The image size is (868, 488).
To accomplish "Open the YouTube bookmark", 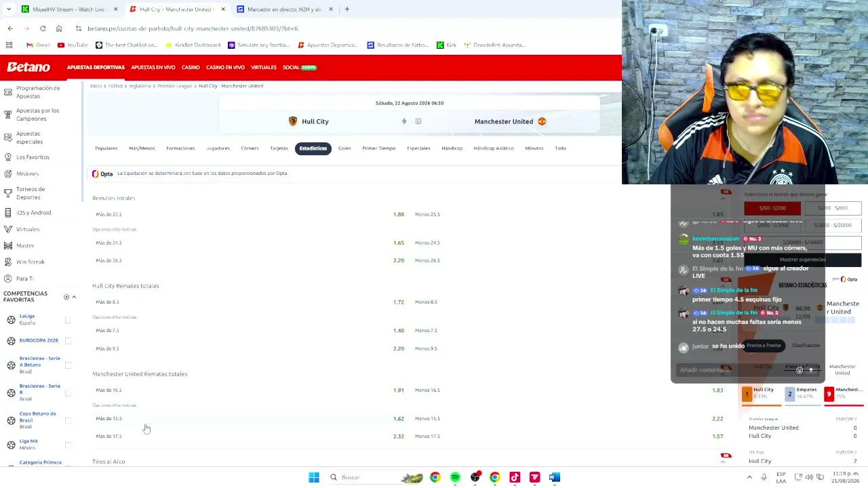I will pyautogui.click(x=73, y=45).
